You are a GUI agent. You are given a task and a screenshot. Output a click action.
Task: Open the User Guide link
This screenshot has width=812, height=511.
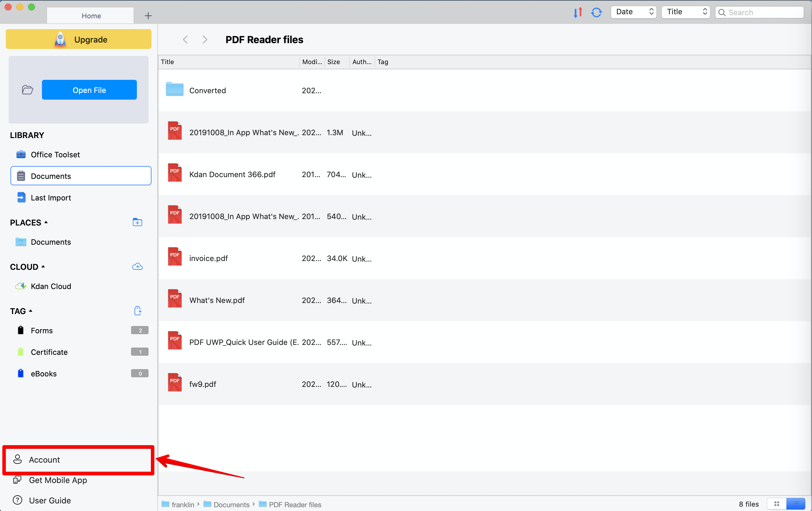(50, 501)
